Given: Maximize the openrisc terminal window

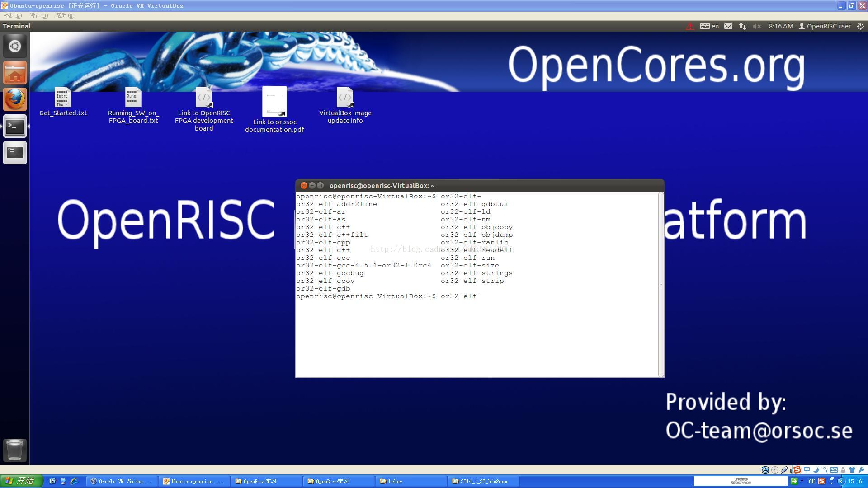Looking at the screenshot, I should 320,186.
